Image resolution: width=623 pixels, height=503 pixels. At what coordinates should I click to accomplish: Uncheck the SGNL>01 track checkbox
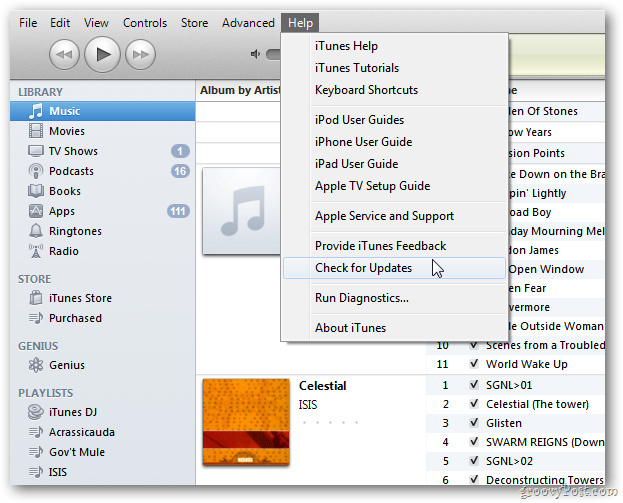pyautogui.click(x=473, y=385)
